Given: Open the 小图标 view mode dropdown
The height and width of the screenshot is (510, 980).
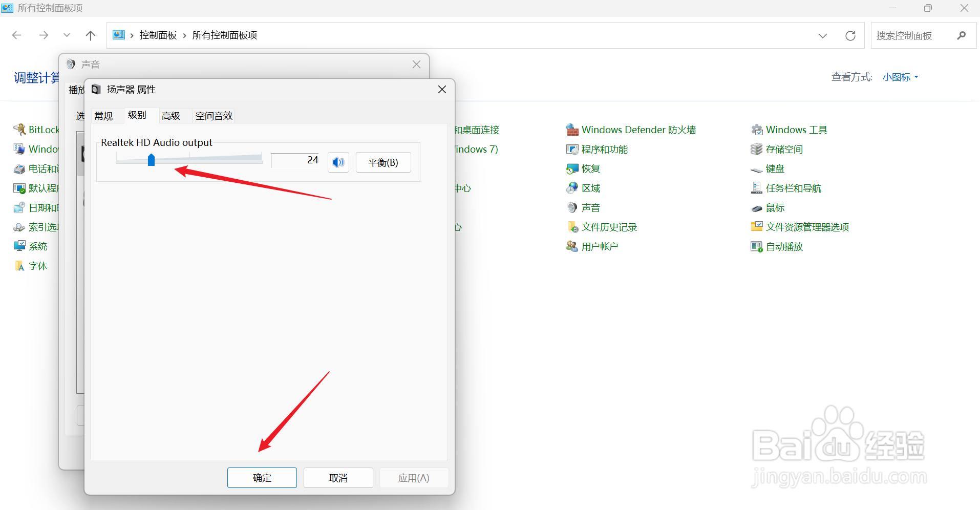Looking at the screenshot, I should 900,77.
